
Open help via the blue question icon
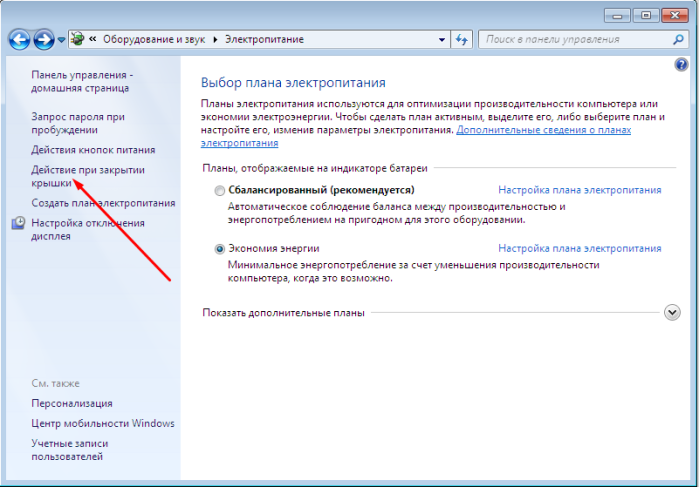pyautogui.click(x=681, y=65)
